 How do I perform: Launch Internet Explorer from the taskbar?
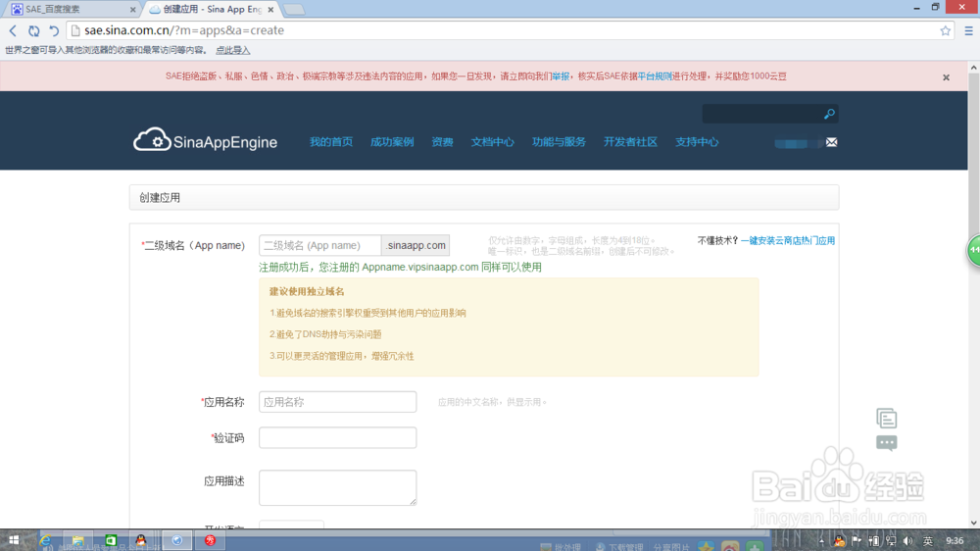click(46, 540)
